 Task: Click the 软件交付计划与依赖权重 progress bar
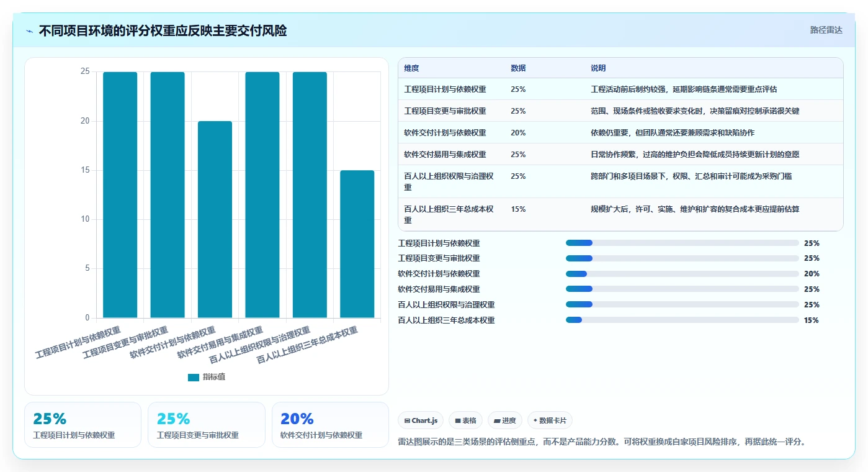point(682,274)
